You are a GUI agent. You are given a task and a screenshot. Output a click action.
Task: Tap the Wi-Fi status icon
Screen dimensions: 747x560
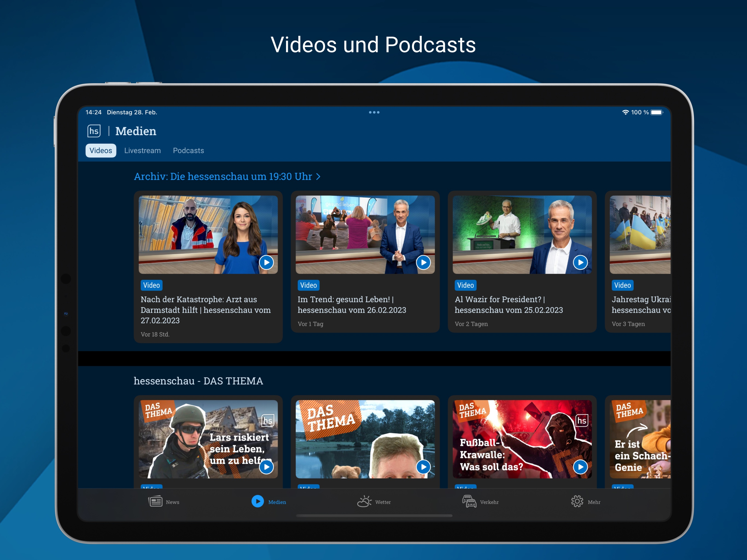[625, 112]
